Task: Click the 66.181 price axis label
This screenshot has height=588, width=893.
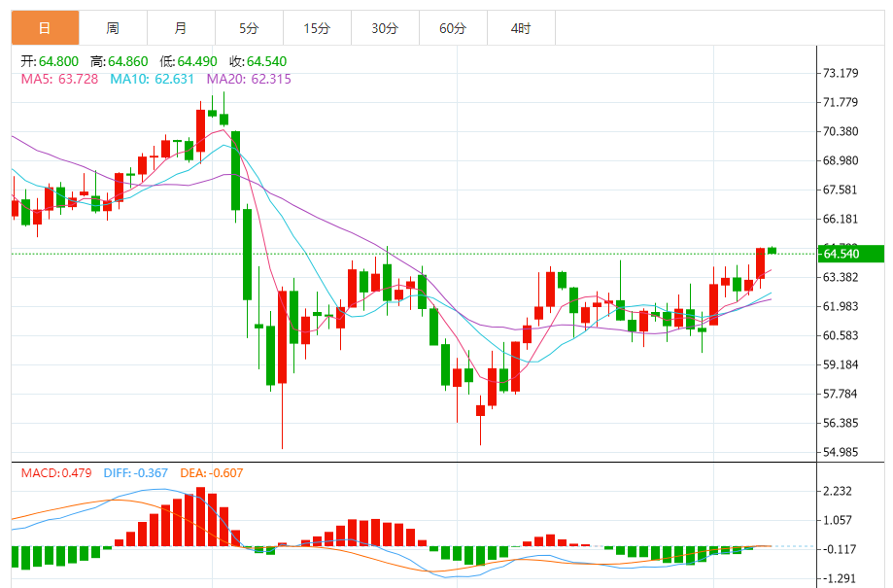Action: (x=841, y=219)
